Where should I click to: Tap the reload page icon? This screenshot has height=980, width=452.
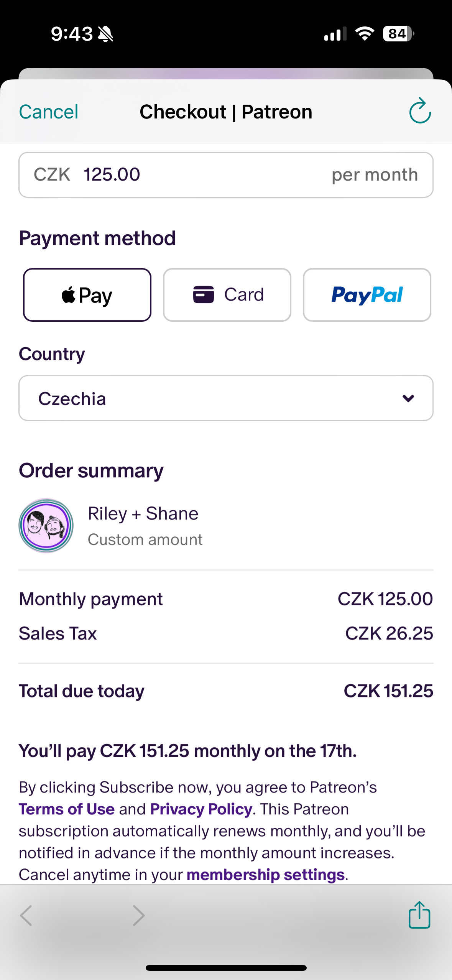tap(420, 111)
